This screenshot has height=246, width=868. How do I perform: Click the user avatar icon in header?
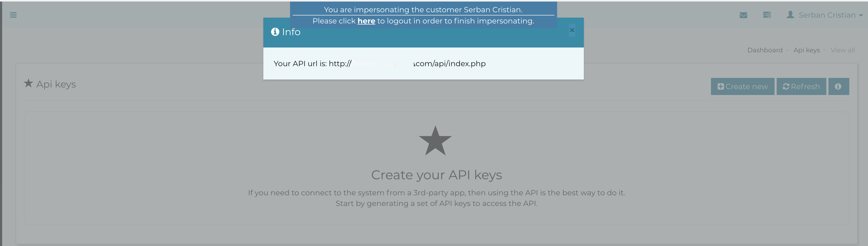(x=790, y=14)
